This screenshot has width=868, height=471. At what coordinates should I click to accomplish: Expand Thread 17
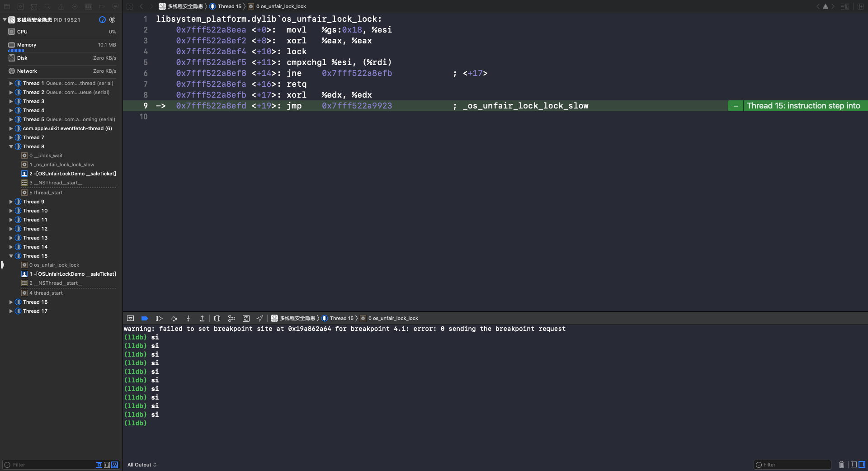click(x=11, y=311)
